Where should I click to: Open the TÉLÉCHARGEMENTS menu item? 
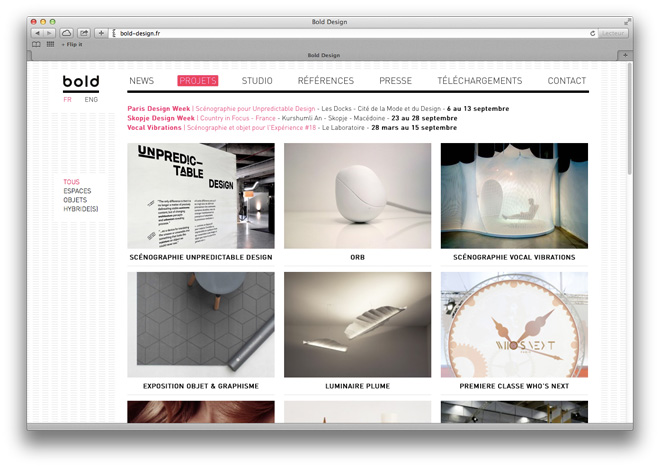point(479,81)
